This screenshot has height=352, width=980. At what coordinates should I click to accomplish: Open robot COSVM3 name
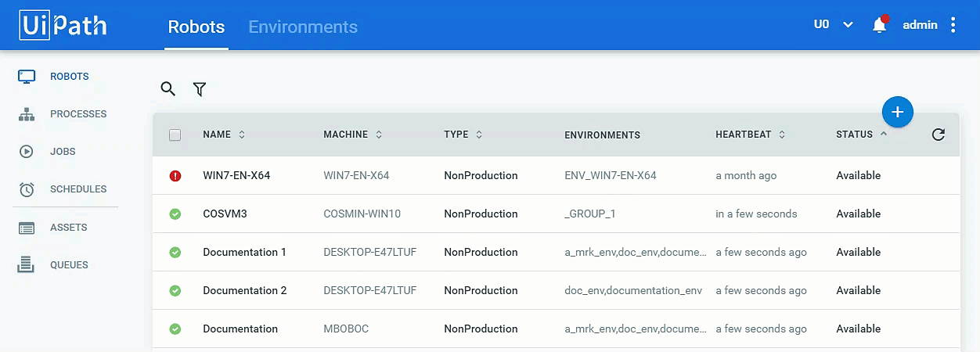pos(225,214)
